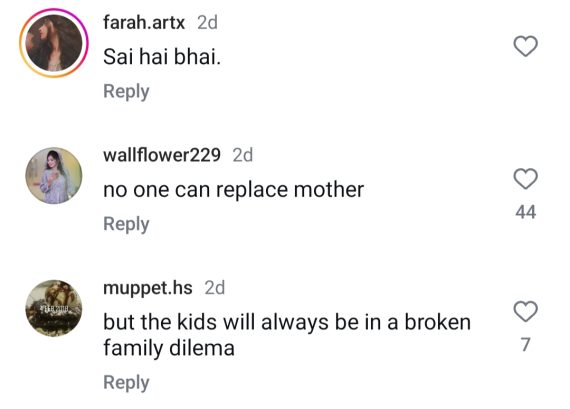The width and height of the screenshot is (570, 409).
Task: View the 44 likes on wallflower229's comment
Action: 525,212
